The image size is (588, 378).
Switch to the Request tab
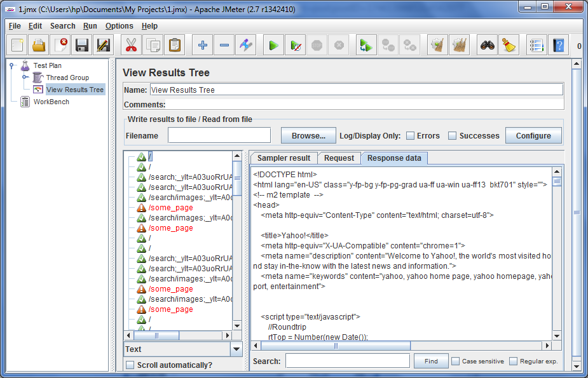339,158
